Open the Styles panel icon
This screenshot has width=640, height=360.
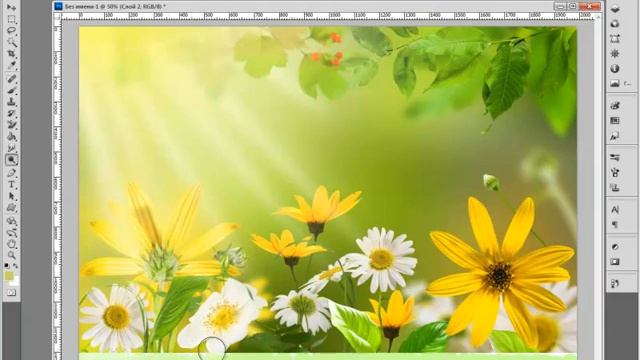click(x=615, y=136)
